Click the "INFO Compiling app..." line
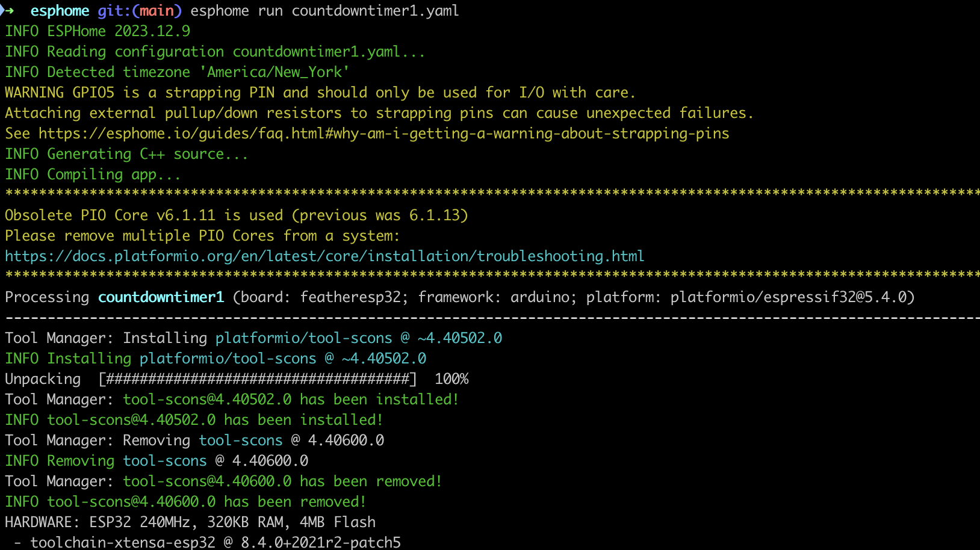Viewport: 980px width, 550px height. (x=93, y=175)
